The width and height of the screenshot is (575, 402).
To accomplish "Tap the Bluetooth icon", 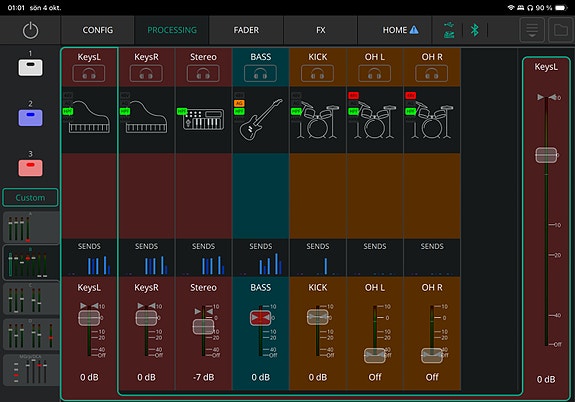I will (x=475, y=30).
